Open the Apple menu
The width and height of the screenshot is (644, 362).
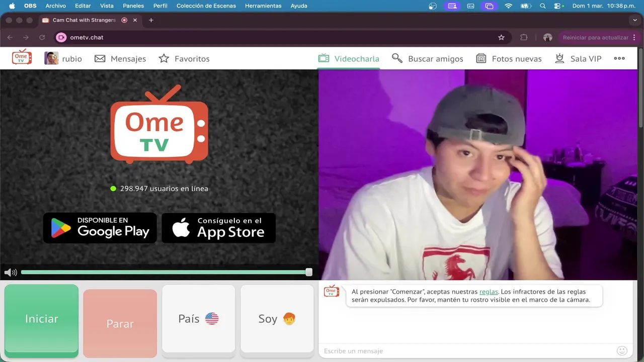coord(12,6)
